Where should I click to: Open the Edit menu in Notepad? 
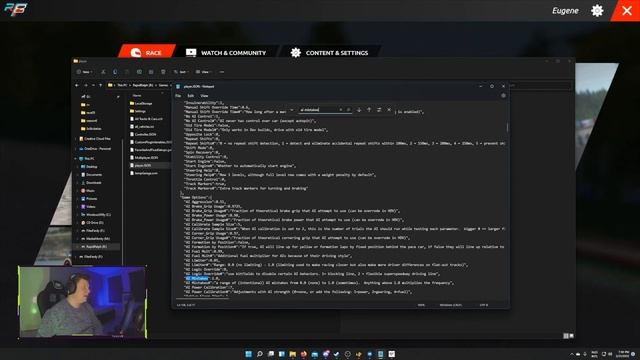tap(191, 96)
